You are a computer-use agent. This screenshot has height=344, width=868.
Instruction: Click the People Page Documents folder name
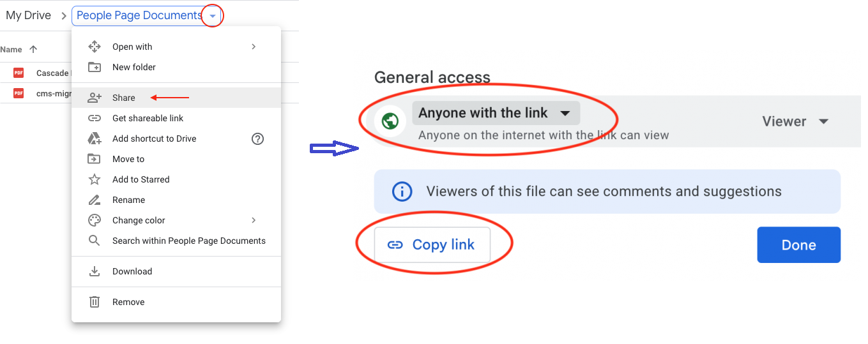tap(139, 16)
